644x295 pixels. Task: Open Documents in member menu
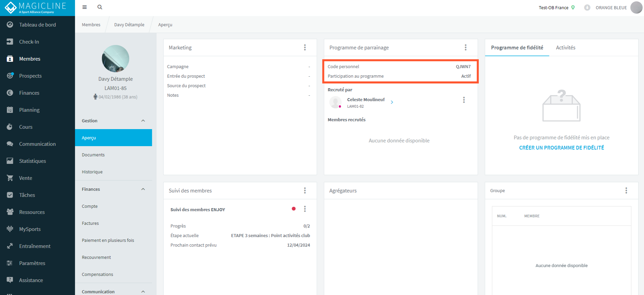113,155
